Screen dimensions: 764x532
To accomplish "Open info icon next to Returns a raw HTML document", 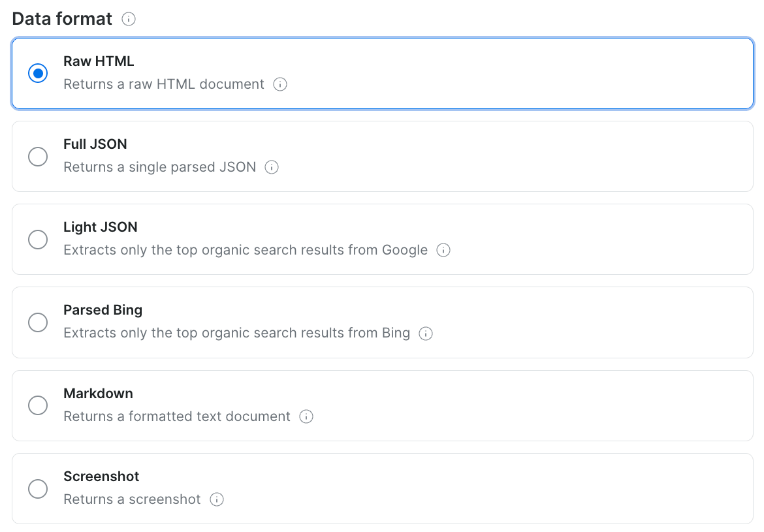I will click(x=280, y=84).
